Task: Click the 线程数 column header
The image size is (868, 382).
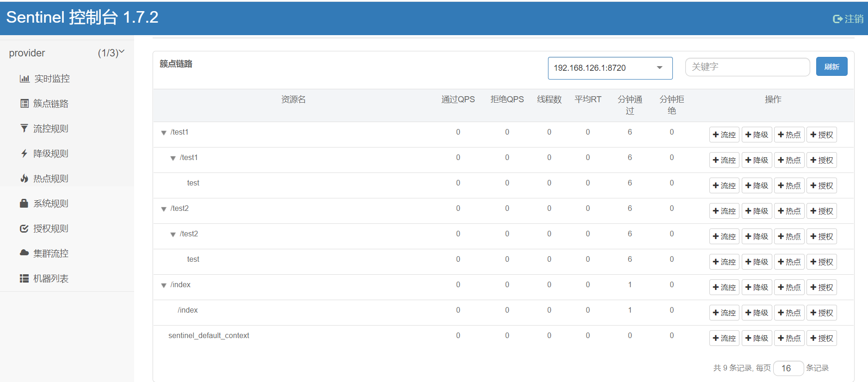Action: (x=549, y=99)
